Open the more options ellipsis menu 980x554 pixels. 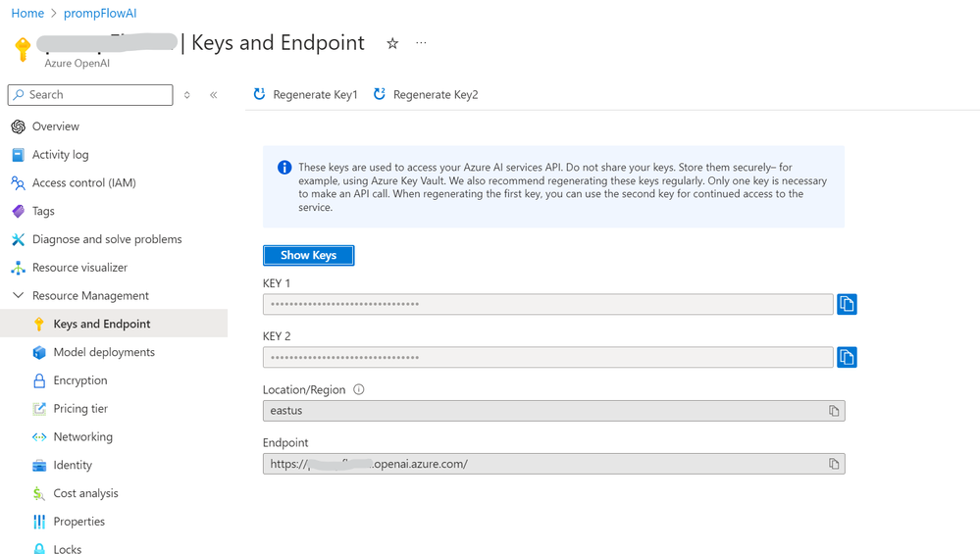coord(421,42)
